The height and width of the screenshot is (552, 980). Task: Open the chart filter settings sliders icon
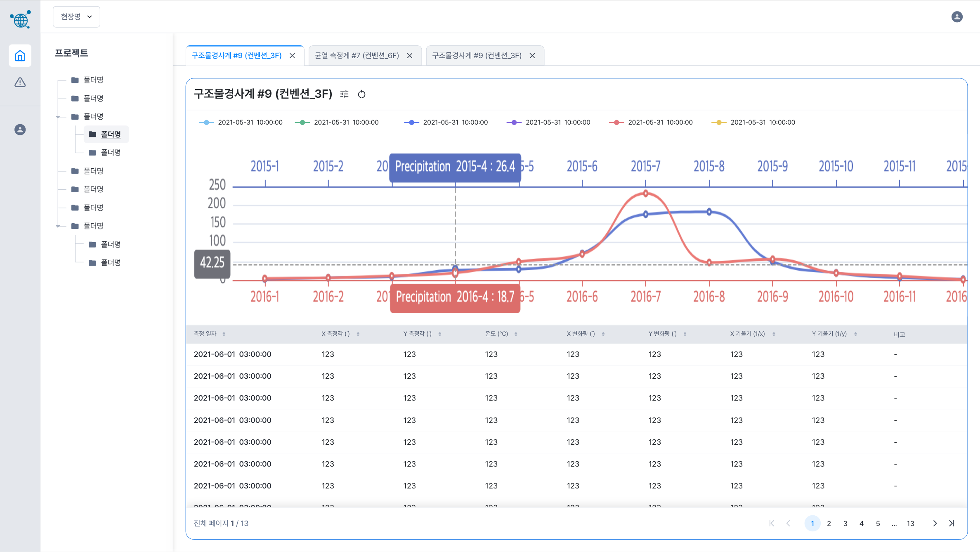[344, 94]
